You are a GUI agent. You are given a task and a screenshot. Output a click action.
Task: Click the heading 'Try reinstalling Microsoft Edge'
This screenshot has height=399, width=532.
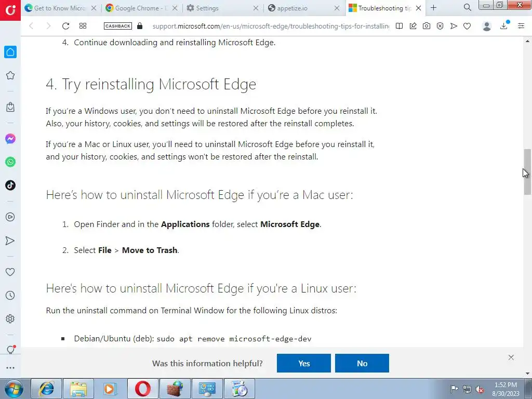click(151, 84)
